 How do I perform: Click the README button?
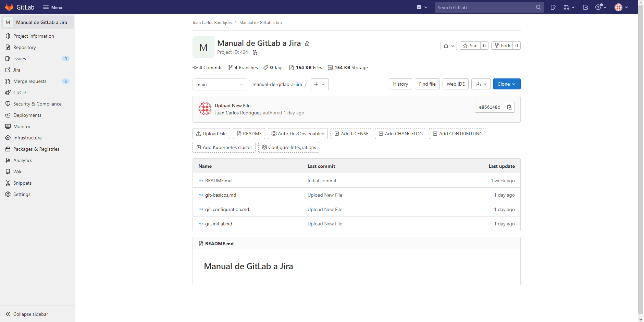[x=249, y=134]
